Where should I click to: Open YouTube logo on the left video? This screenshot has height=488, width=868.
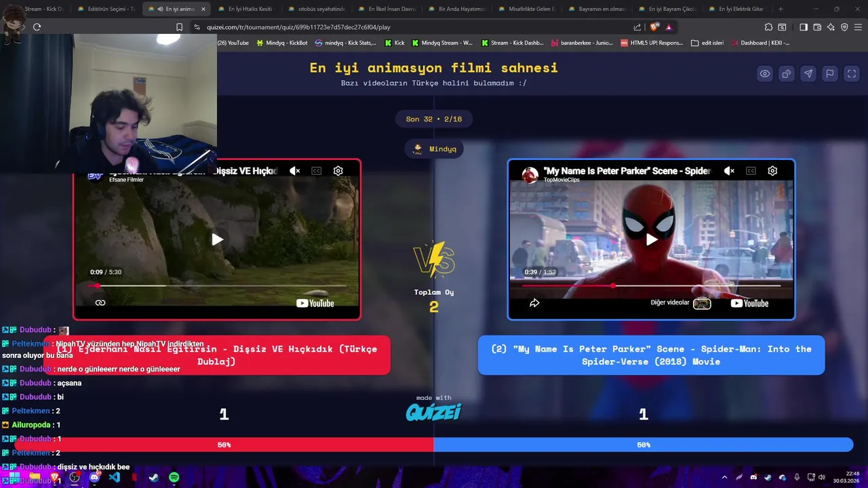pyautogui.click(x=315, y=303)
